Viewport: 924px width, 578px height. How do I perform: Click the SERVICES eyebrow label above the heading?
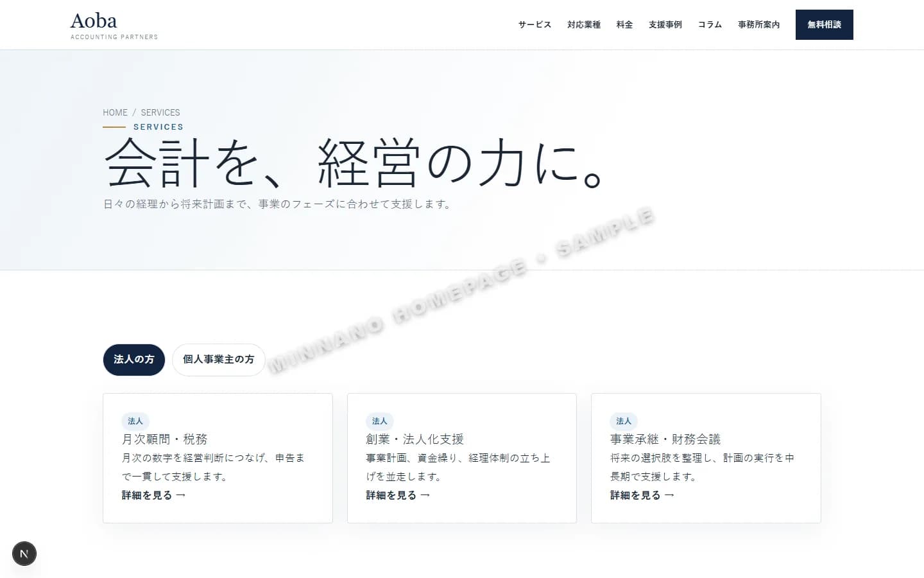158,127
